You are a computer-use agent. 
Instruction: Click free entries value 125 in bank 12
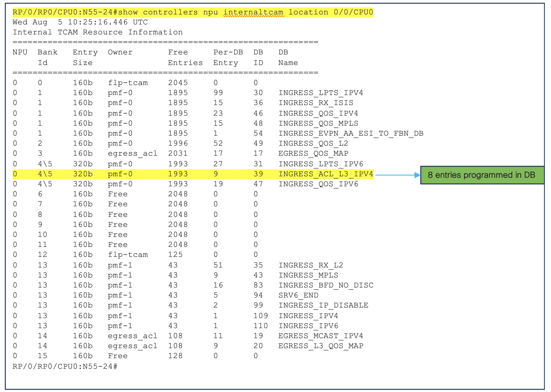coord(175,255)
